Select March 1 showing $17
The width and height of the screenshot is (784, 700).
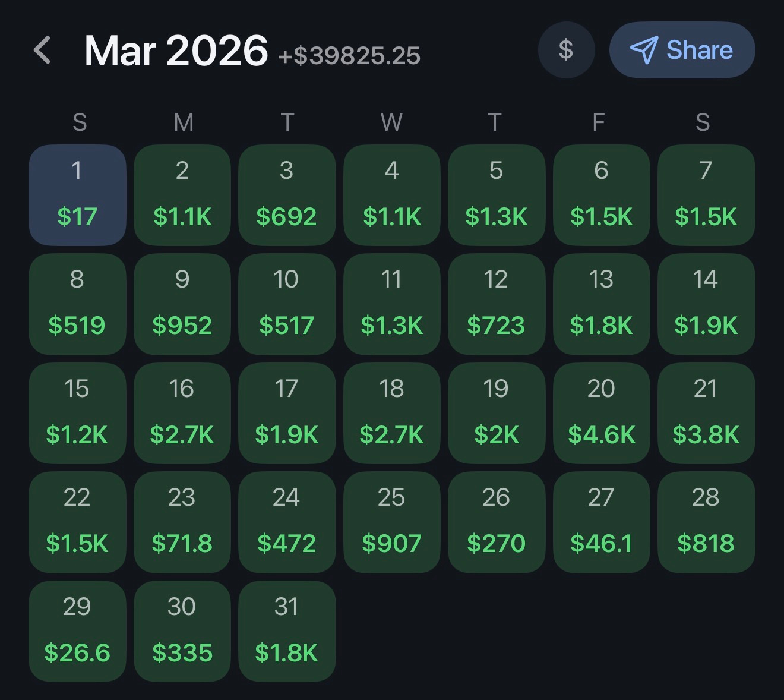(x=77, y=195)
